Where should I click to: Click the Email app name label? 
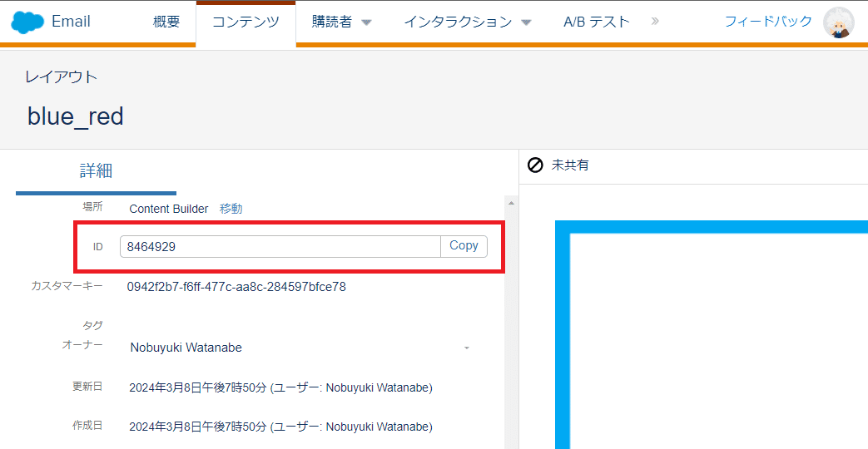[71, 22]
